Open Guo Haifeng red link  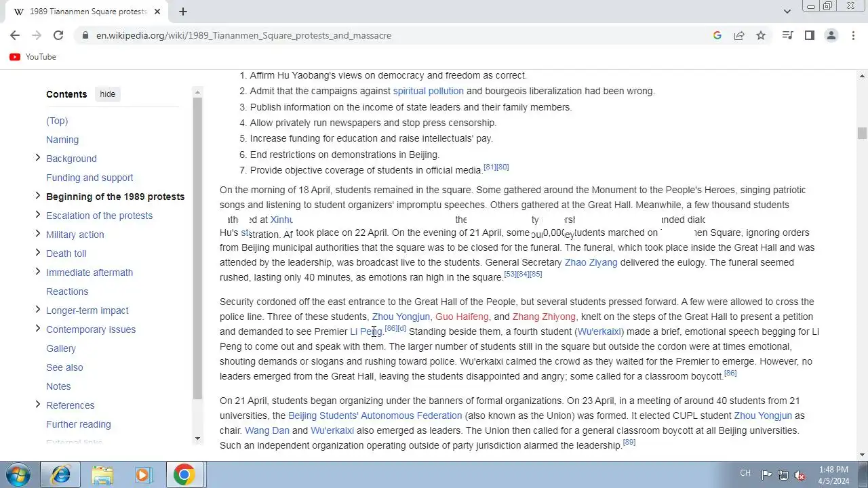(x=462, y=317)
